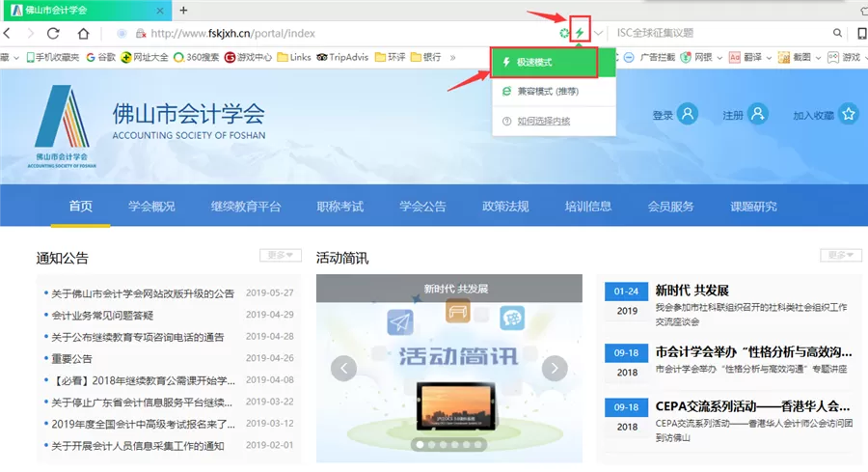
Task: Click the 加入收藏 star icon
Action: point(848,115)
